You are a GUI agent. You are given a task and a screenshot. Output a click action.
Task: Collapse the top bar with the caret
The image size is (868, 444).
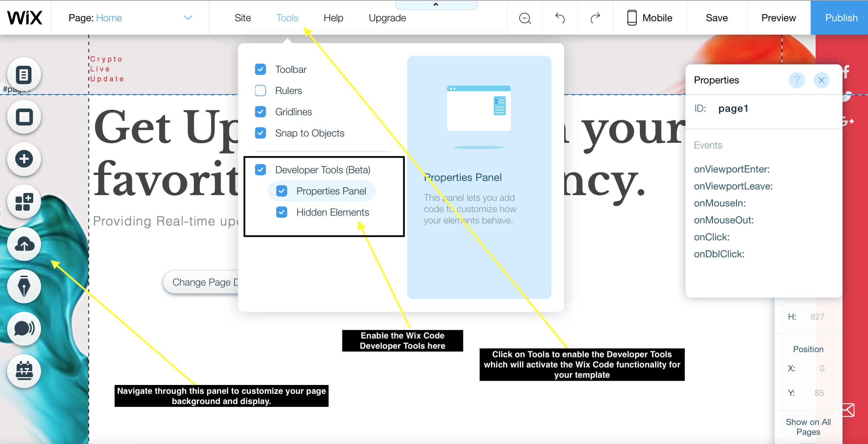[x=436, y=5]
